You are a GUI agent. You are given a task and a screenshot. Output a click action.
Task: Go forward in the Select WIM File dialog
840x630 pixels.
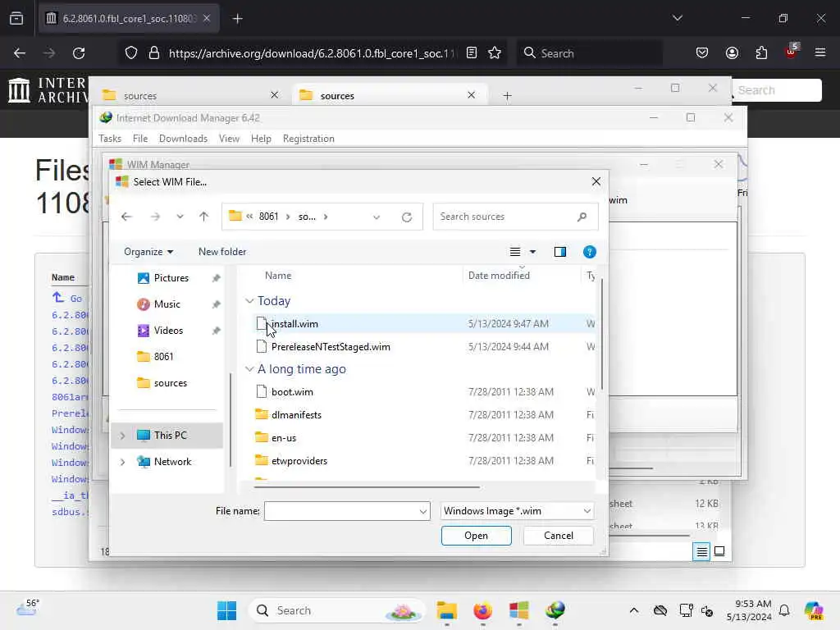[155, 217]
